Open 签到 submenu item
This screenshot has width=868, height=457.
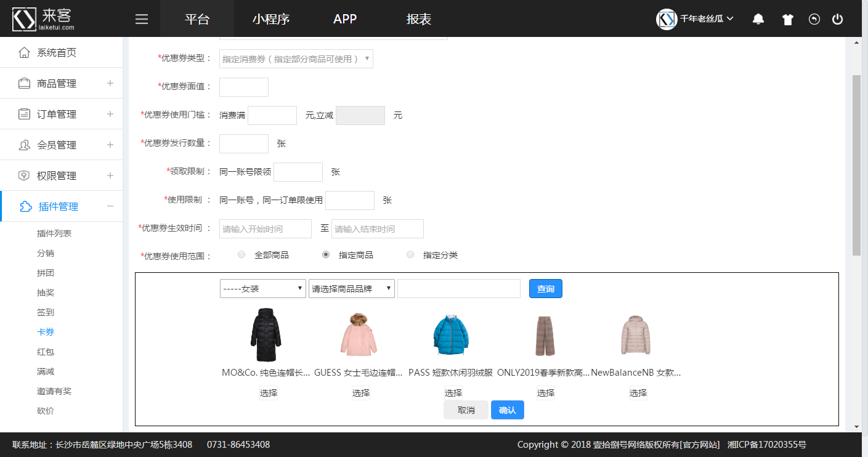point(46,312)
